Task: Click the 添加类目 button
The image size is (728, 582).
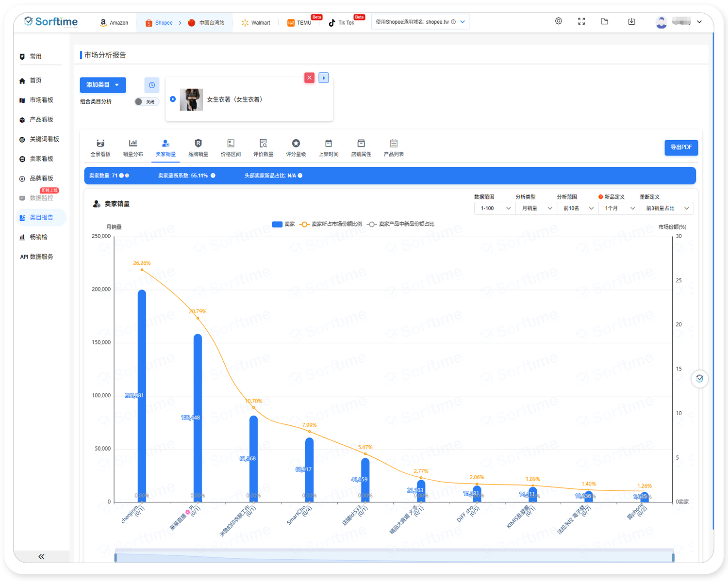Action: [x=102, y=85]
